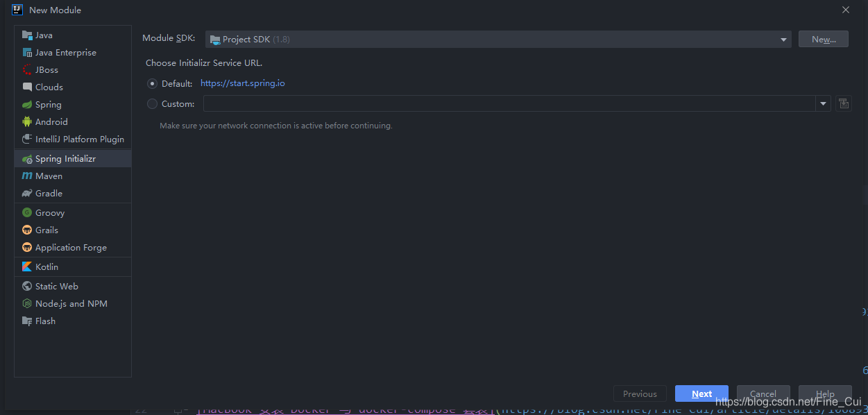Click the Application Forge icon
Screen dimensions: 868x415
[x=27, y=248]
